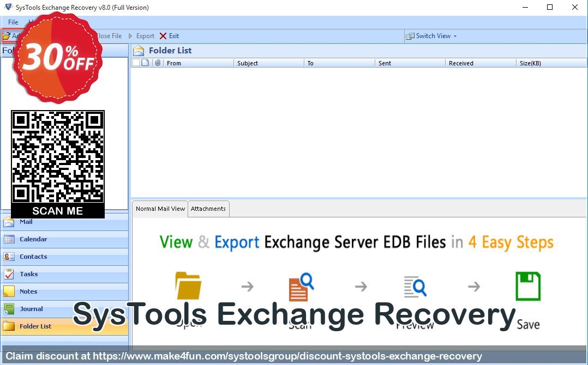Click the Switch View grid icon
The image size is (588, 365).
click(x=410, y=36)
